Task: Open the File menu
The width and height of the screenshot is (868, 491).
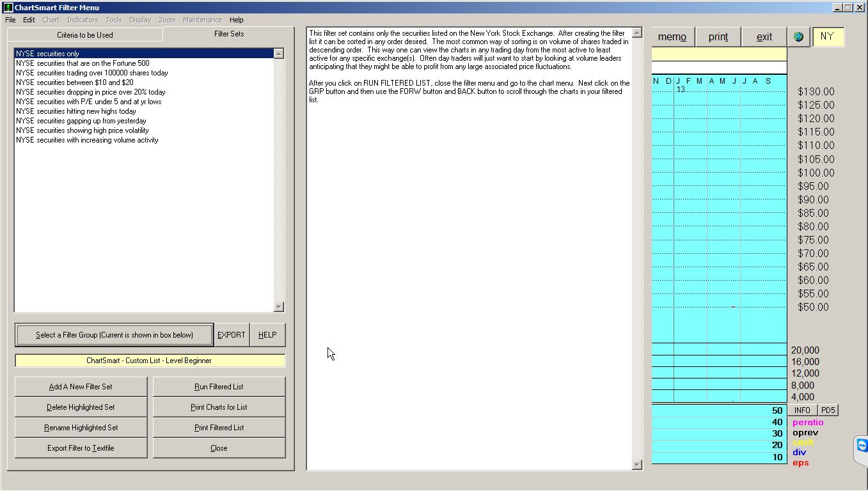Action: (x=10, y=20)
